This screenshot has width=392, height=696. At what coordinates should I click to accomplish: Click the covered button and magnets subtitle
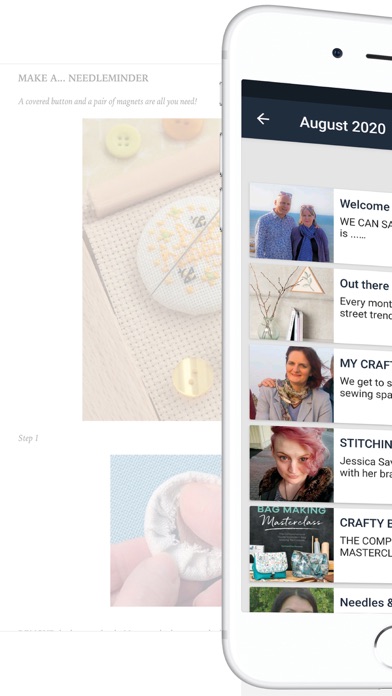[x=108, y=101]
